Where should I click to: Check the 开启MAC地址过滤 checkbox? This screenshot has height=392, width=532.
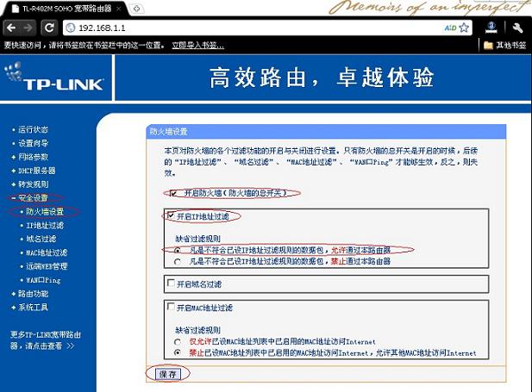[x=171, y=307]
